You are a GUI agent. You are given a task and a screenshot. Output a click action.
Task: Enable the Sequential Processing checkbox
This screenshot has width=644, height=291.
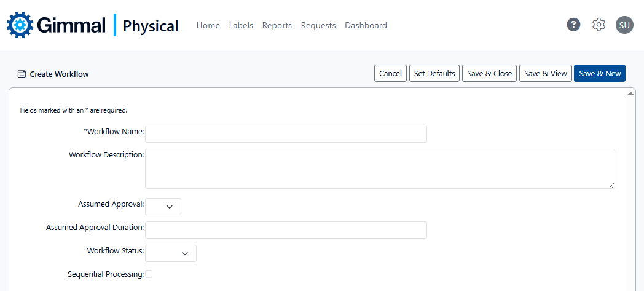pos(148,274)
